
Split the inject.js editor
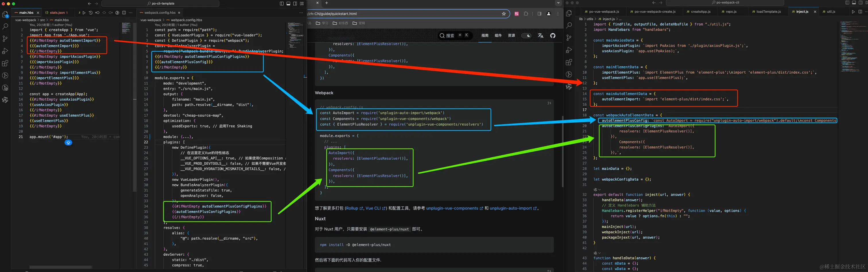pyautogui.click(x=860, y=12)
